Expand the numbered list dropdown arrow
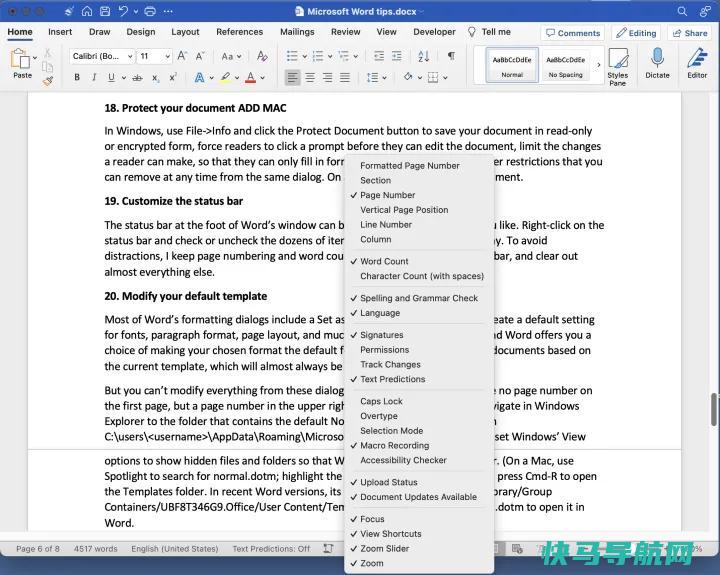 (330, 56)
